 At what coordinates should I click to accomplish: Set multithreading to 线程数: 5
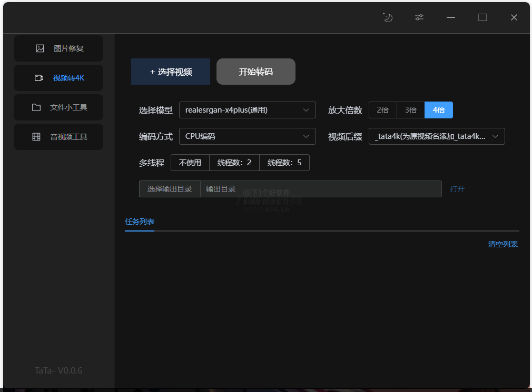point(284,163)
